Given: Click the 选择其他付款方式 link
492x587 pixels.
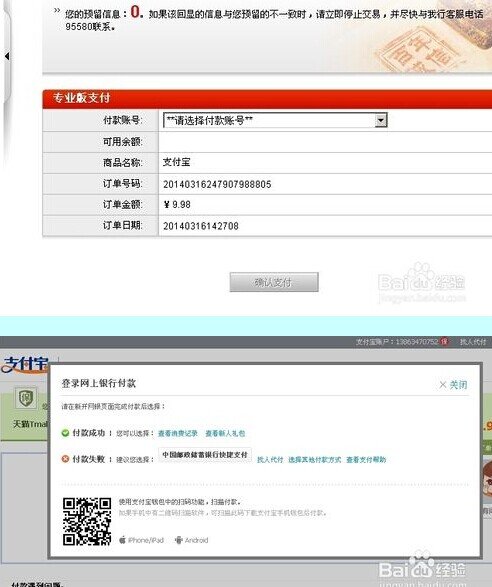Looking at the screenshot, I should pyautogui.click(x=315, y=459).
